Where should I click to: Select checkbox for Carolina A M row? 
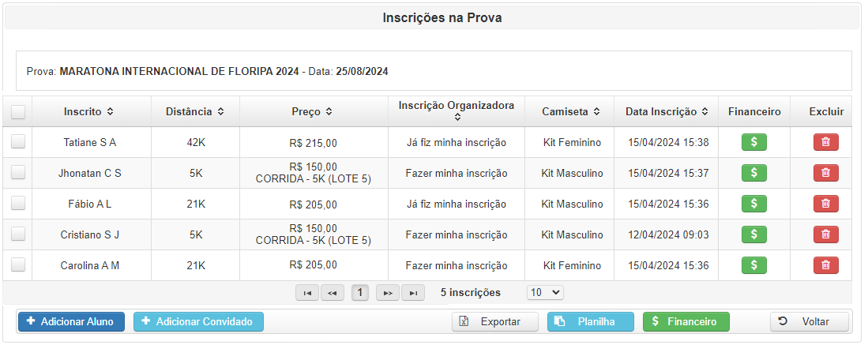18,264
